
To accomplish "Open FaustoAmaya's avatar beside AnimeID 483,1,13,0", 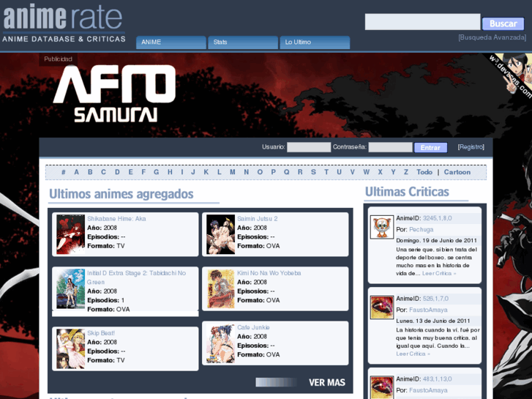I will 382,387.
